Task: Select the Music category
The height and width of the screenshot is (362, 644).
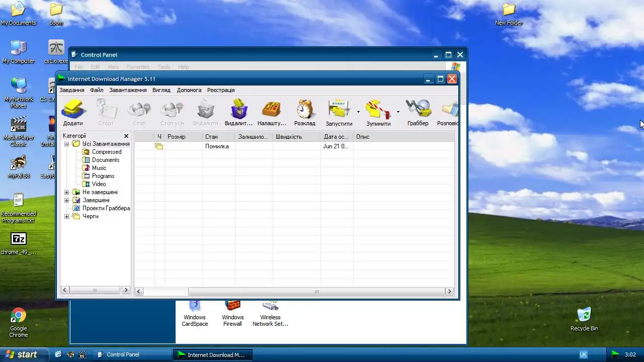Action: point(99,168)
